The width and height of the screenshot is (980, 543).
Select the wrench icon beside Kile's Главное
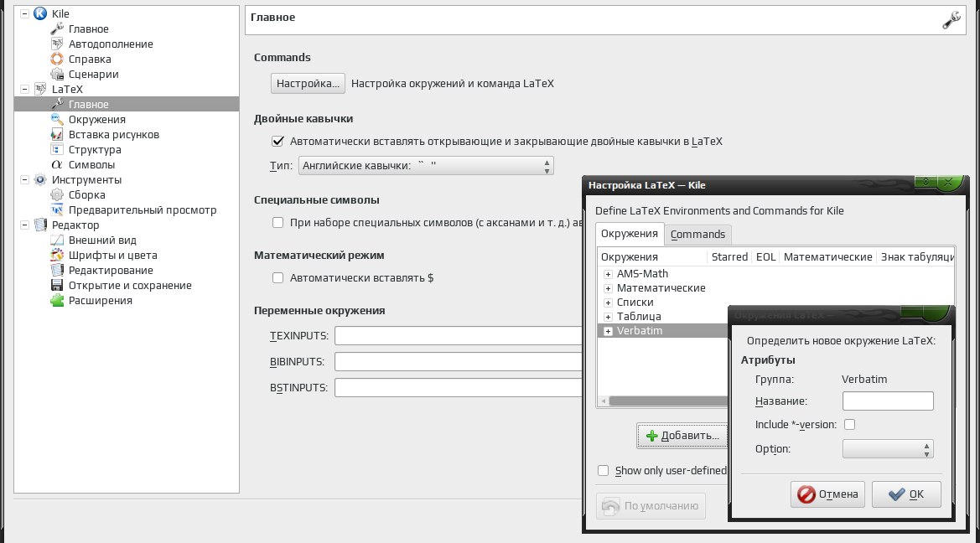[57, 28]
